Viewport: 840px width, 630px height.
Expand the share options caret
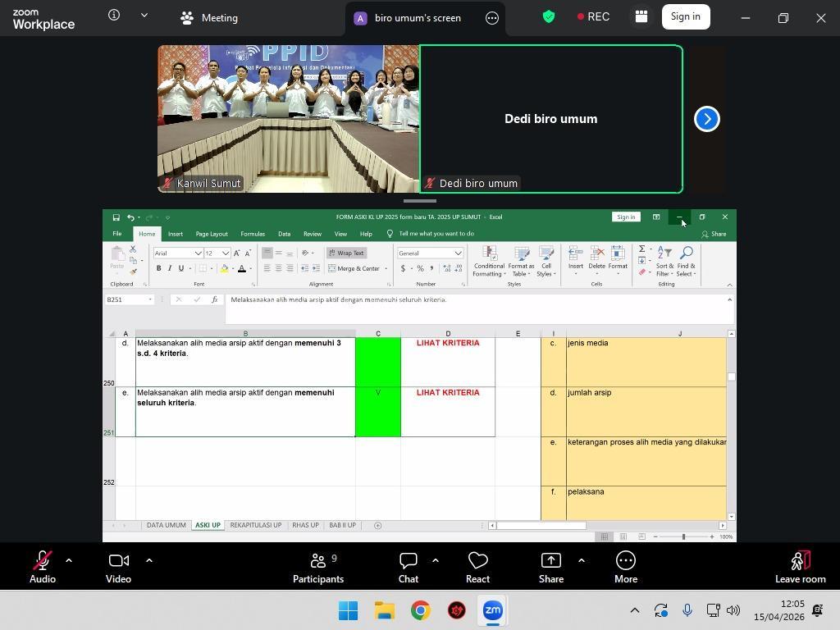(x=582, y=561)
